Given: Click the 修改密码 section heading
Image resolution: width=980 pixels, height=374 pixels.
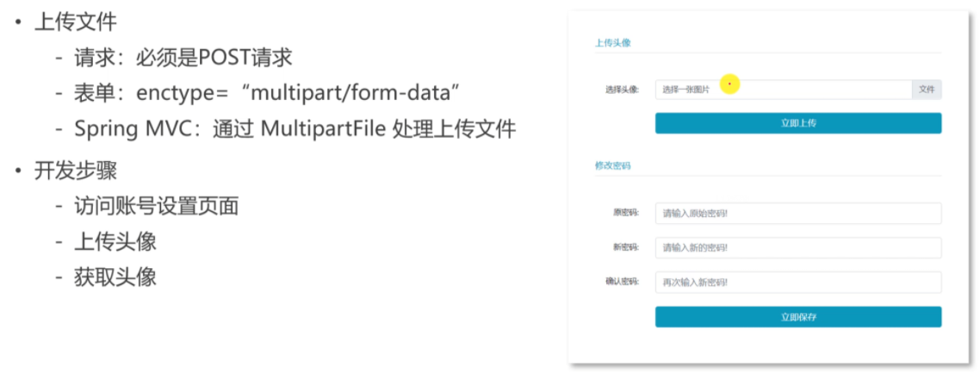Looking at the screenshot, I should 612,165.
